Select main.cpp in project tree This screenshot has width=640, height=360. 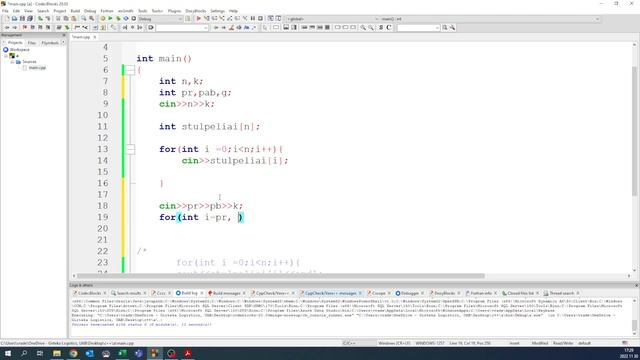(37, 68)
